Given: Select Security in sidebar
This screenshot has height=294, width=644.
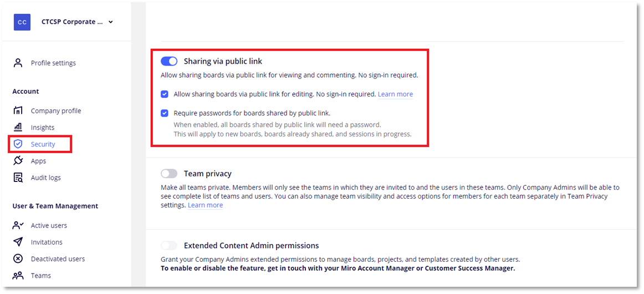Looking at the screenshot, I should click(43, 144).
